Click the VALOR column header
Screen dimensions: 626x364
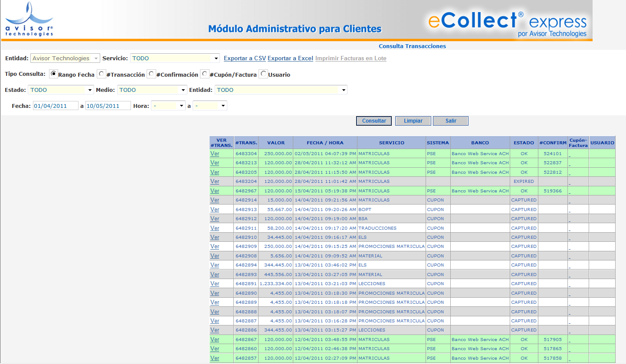(x=276, y=143)
